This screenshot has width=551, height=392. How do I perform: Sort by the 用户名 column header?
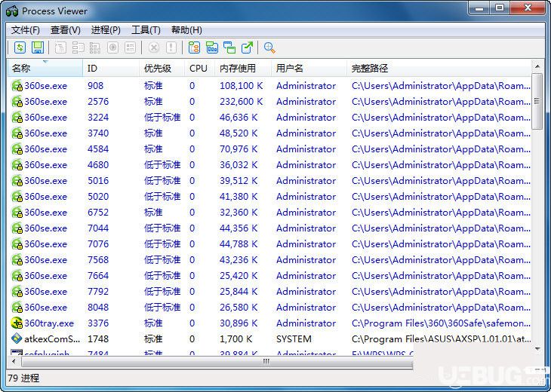[x=309, y=68]
